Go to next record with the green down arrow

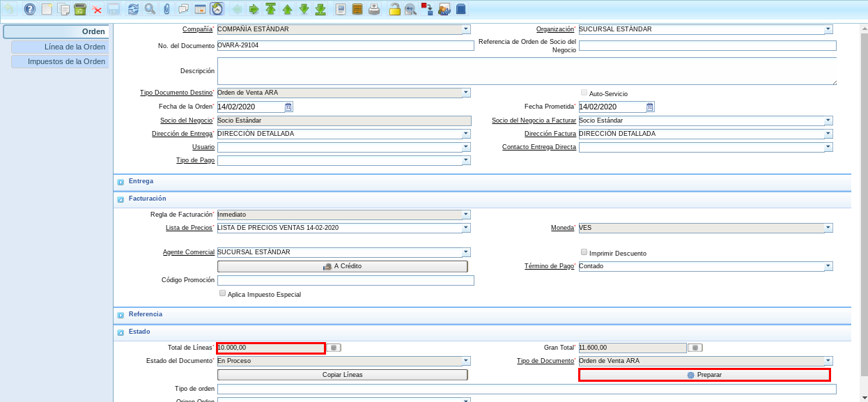[x=304, y=9]
